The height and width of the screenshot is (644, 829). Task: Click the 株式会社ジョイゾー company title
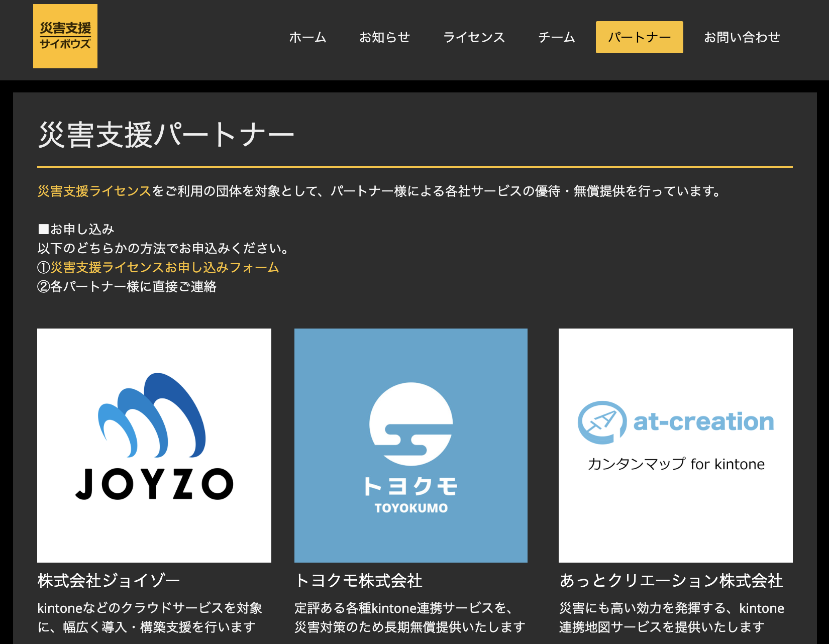(109, 581)
